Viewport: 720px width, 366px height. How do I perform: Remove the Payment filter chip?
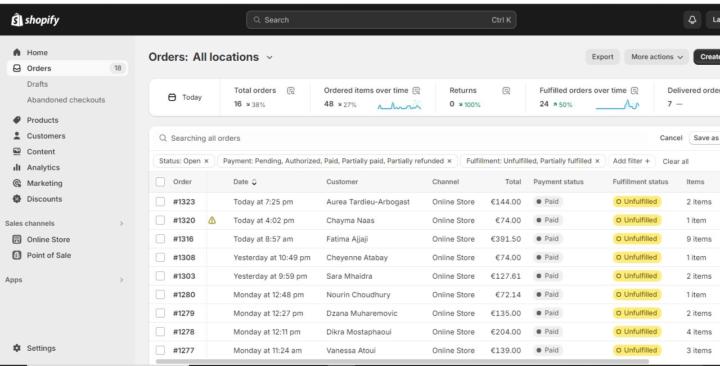pos(450,161)
